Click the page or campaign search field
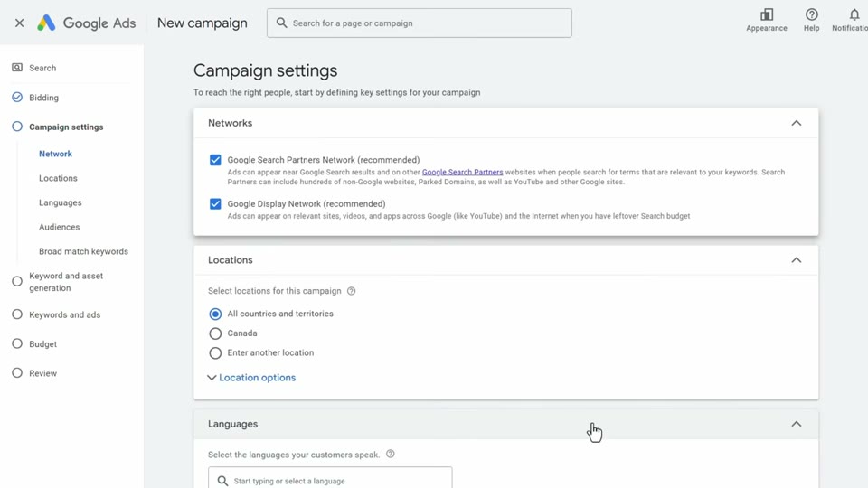868x488 pixels. 419,23
